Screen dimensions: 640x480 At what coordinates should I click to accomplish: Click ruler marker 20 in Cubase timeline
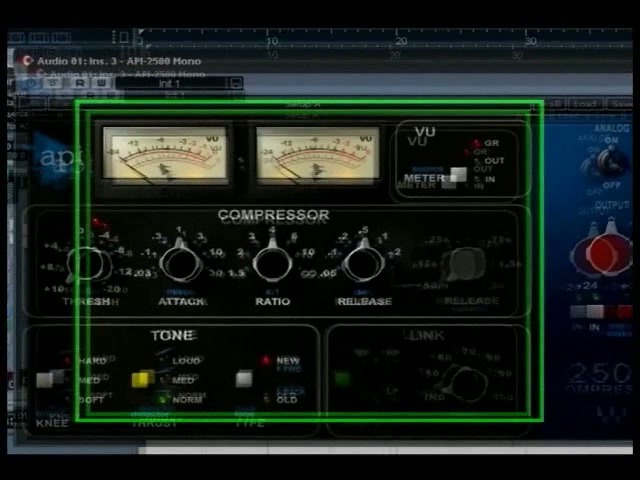[401, 41]
